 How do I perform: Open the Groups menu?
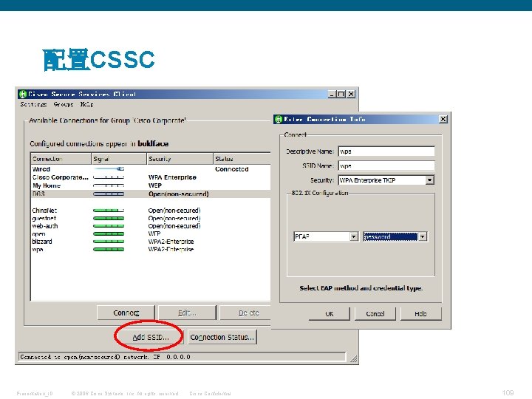pyautogui.click(x=63, y=104)
